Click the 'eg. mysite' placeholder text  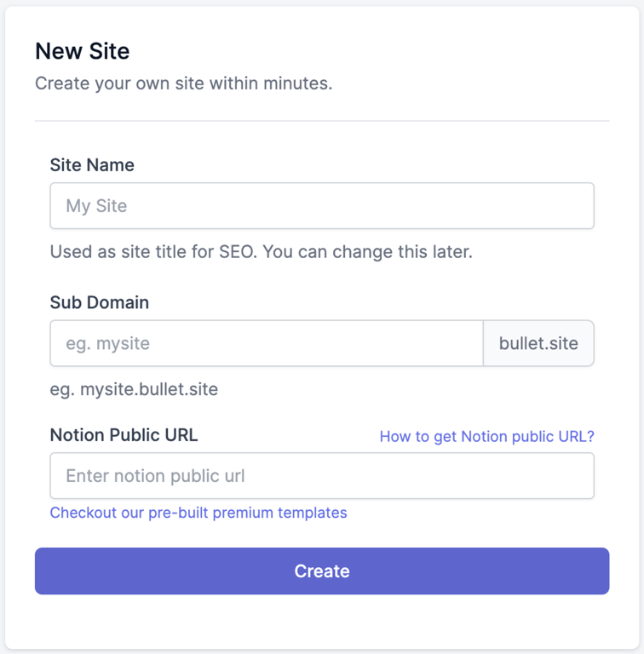tap(107, 344)
